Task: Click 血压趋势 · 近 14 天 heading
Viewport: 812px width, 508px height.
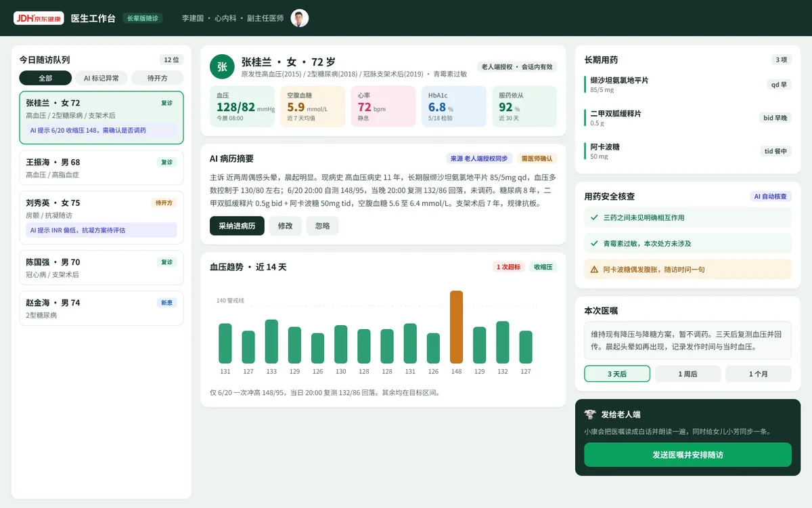Action: coord(248,267)
